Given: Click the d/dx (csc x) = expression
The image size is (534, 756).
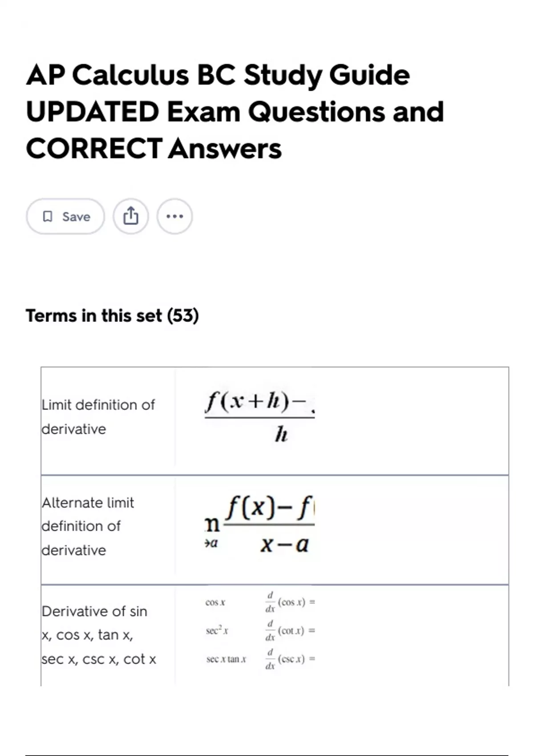Looking at the screenshot, I should 290,659.
